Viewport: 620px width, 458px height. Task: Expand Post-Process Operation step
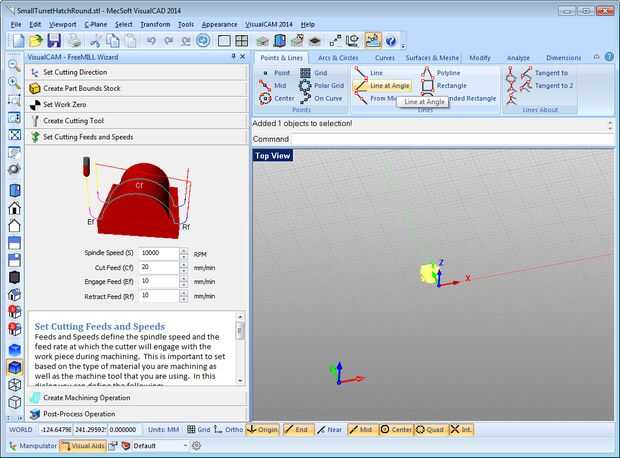point(136,414)
